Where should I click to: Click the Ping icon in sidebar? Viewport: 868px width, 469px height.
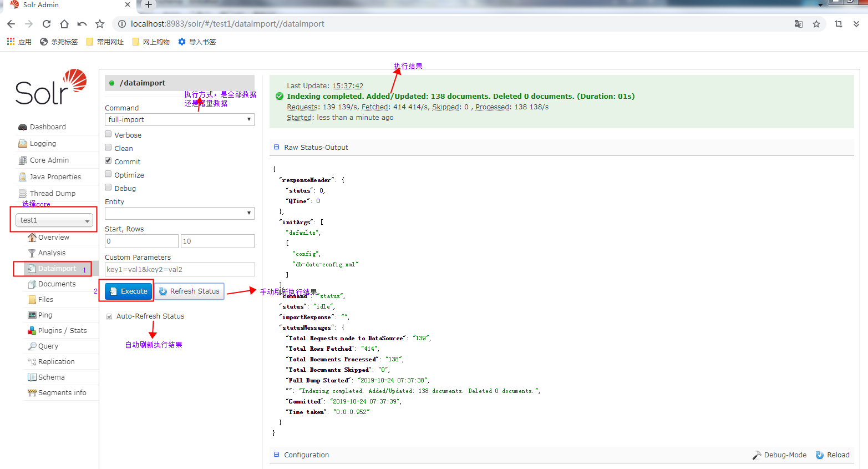(x=32, y=315)
